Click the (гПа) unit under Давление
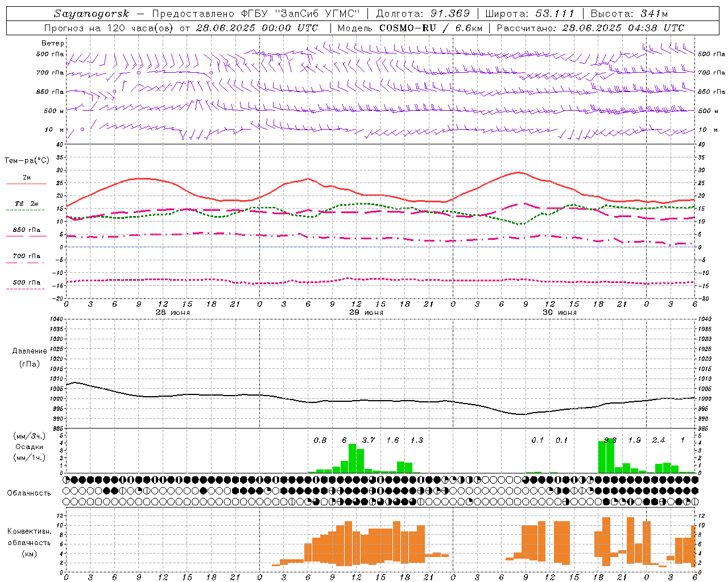Viewport: 728px width, 582px height. (30, 364)
